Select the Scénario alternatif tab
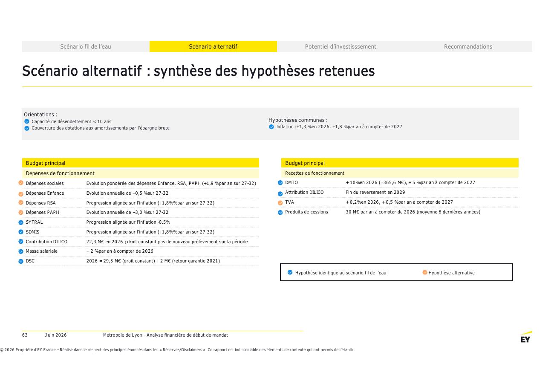 click(x=213, y=46)
